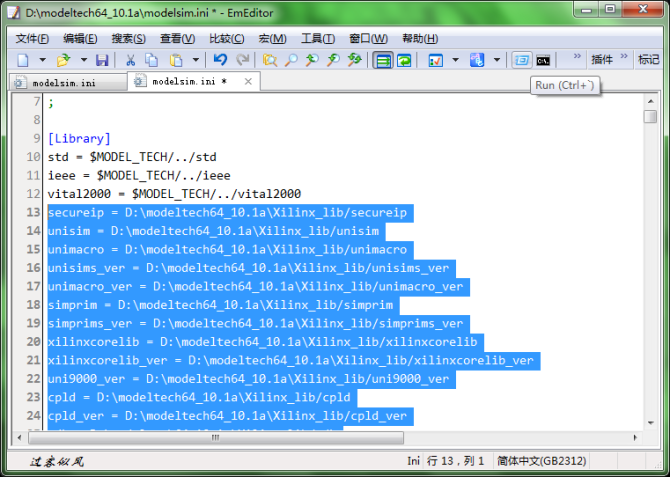Viewport: 670px width, 477px height.
Task: Click the 'ieee = $MODEL_TECH/../ieee' line
Action: [139, 175]
